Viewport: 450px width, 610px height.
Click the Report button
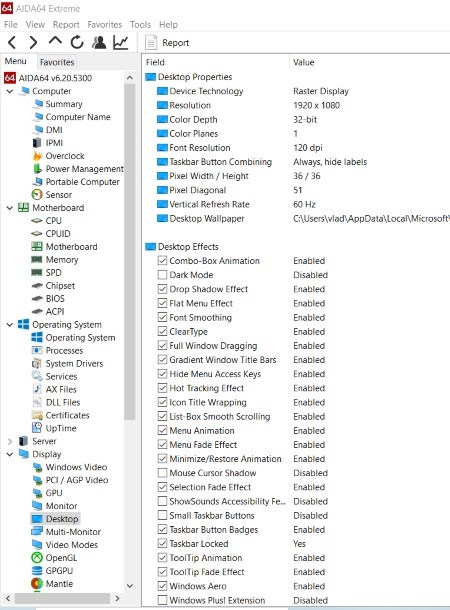coord(167,42)
